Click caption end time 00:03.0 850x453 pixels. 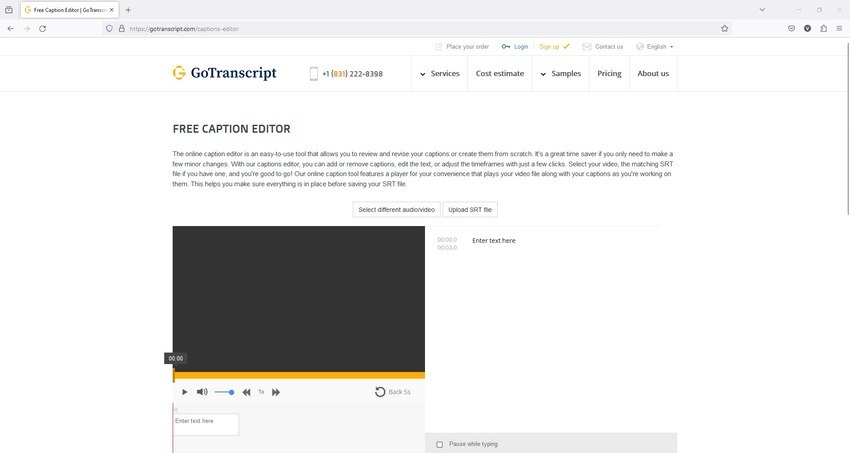click(447, 248)
